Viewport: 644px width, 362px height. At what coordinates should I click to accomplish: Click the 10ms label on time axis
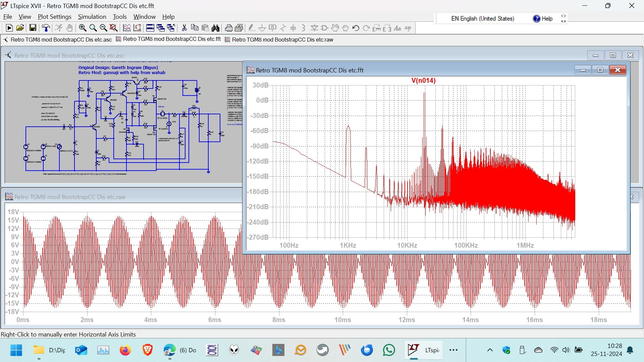pos(342,320)
